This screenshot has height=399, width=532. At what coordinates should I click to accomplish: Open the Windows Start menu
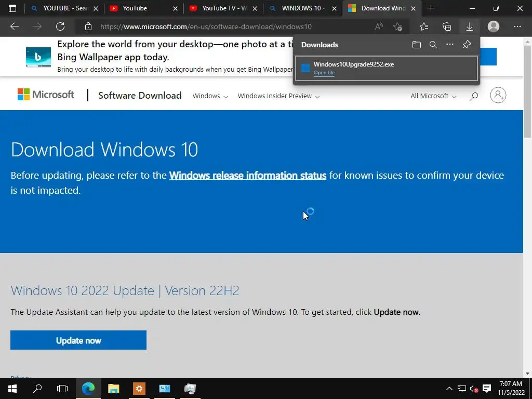tap(12, 389)
